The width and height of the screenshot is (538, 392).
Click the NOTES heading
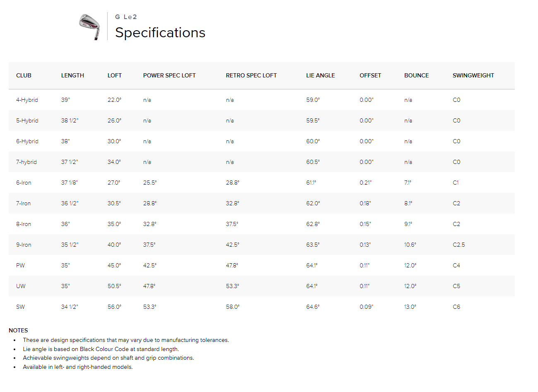pyautogui.click(x=18, y=330)
